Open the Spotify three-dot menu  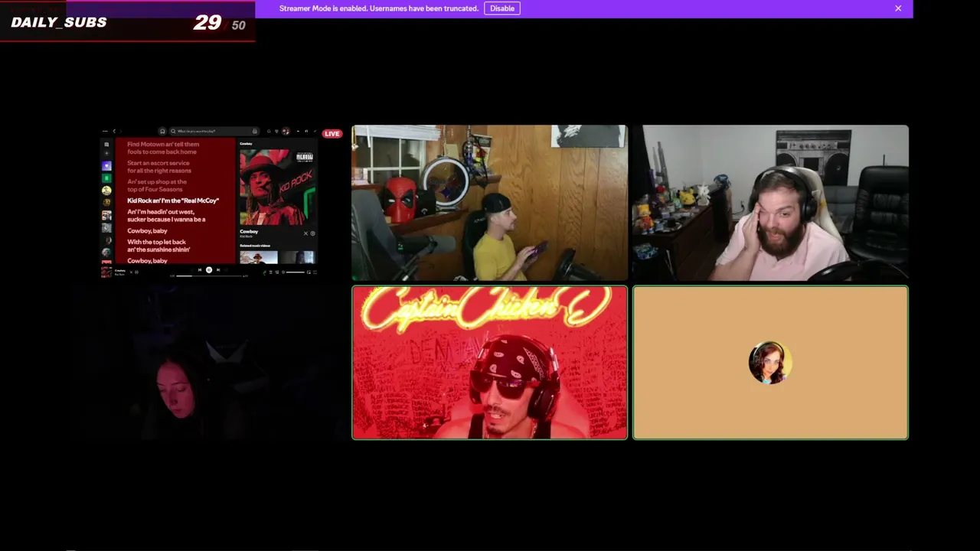point(105,132)
